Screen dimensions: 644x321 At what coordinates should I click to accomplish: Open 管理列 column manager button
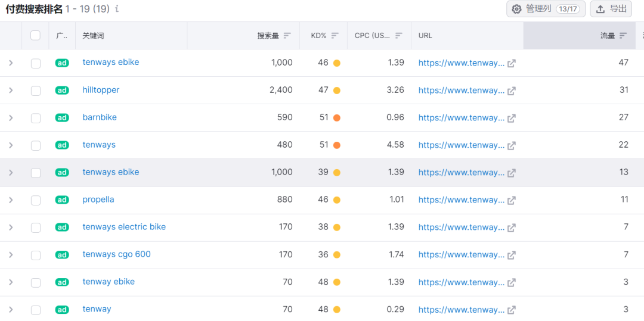pos(546,9)
